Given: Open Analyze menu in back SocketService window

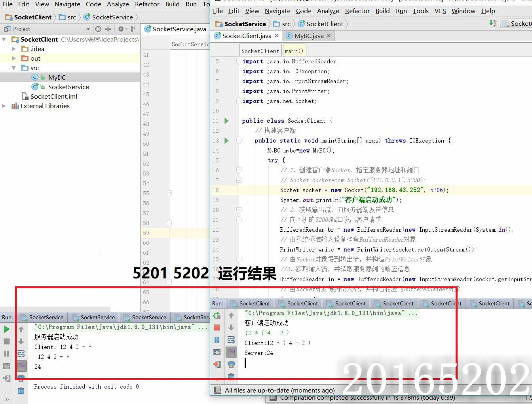Looking at the screenshot, I should [118, 4].
